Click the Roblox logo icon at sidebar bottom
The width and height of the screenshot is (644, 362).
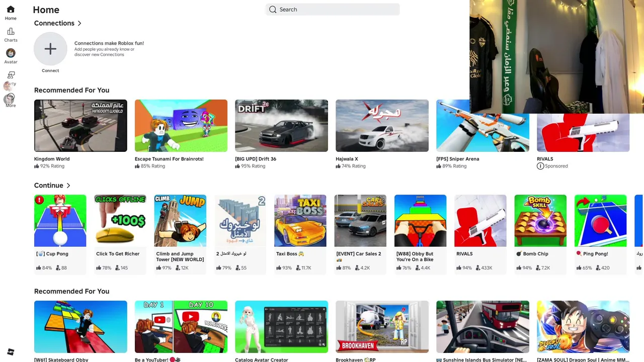[x=11, y=352]
